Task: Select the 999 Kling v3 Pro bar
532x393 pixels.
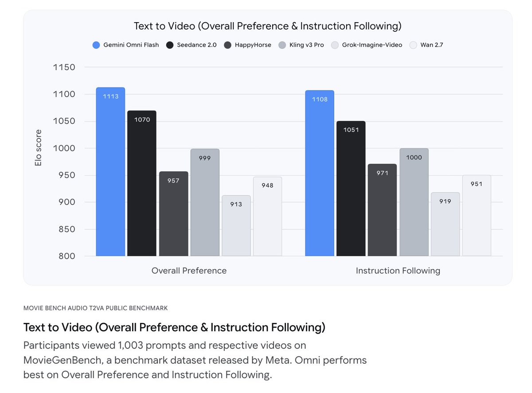Action: (x=205, y=202)
